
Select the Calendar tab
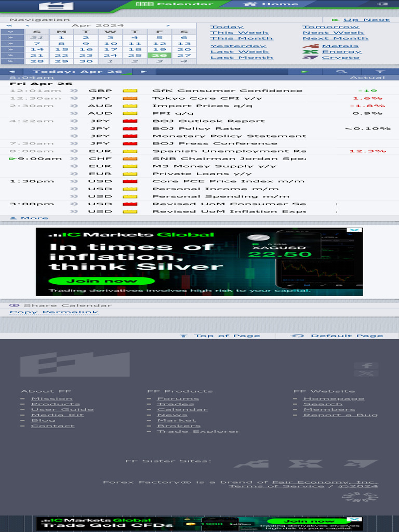pos(175,4)
